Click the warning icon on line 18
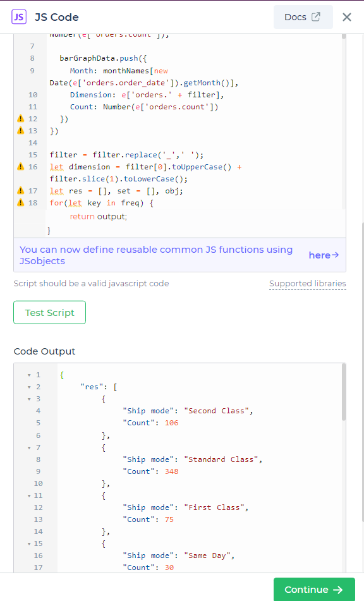364x601 pixels. [x=21, y=203]
